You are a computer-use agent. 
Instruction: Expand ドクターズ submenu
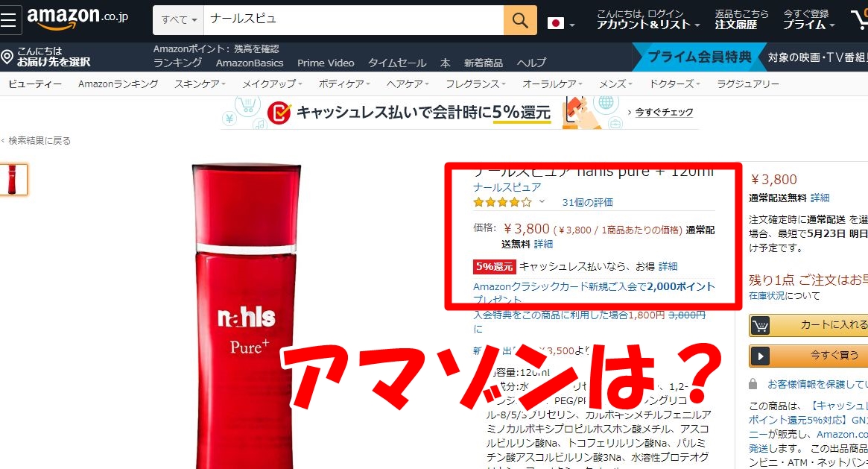(x=674, y=84)
